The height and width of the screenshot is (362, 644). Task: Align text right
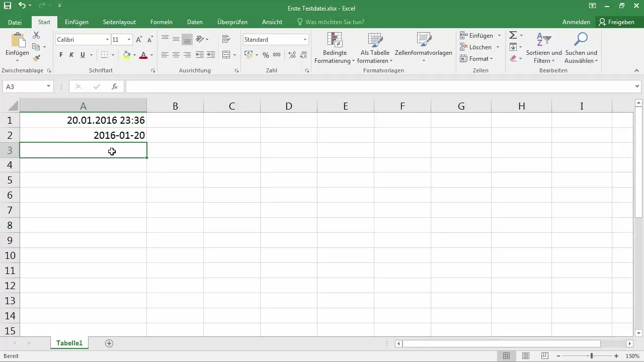tap(187, 55)
